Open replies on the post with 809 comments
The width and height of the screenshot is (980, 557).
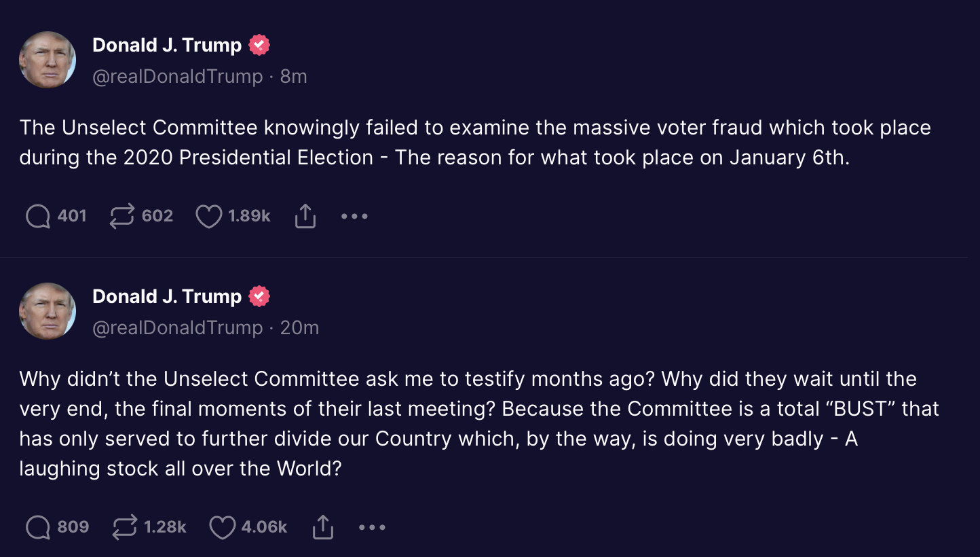[38, 527]
